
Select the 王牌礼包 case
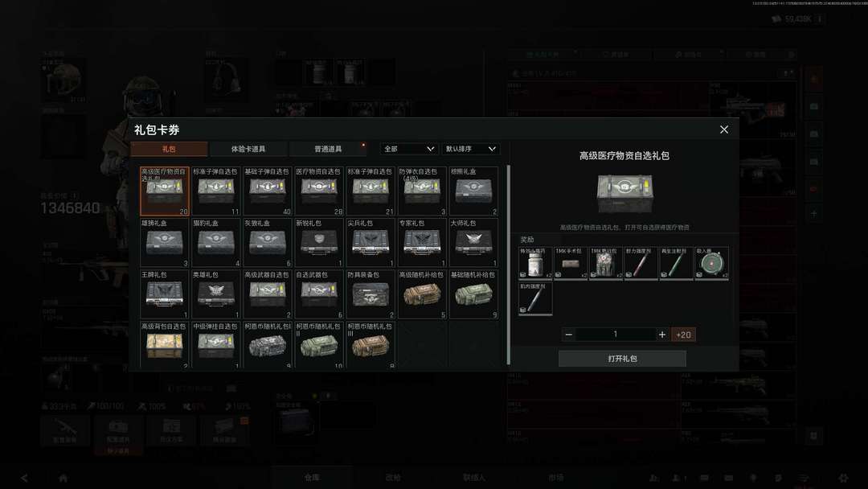coord(165,294)
